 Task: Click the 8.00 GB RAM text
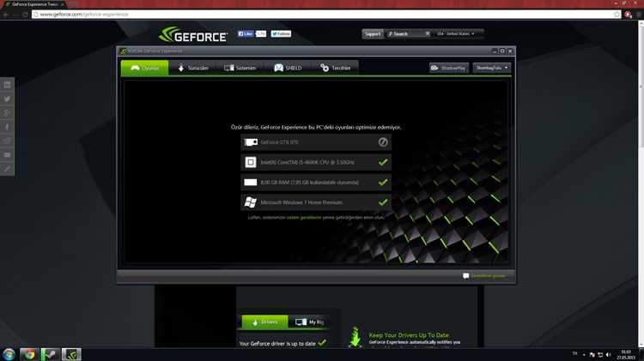[x=310, y=182]
